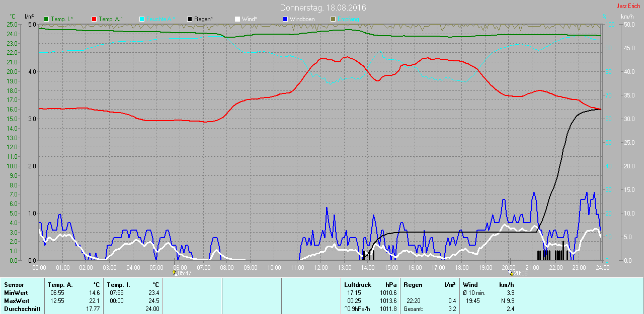Click the 'Temp. I.' column header in the table
Screen dimensions: 644x314
click(x=118, y=285)
